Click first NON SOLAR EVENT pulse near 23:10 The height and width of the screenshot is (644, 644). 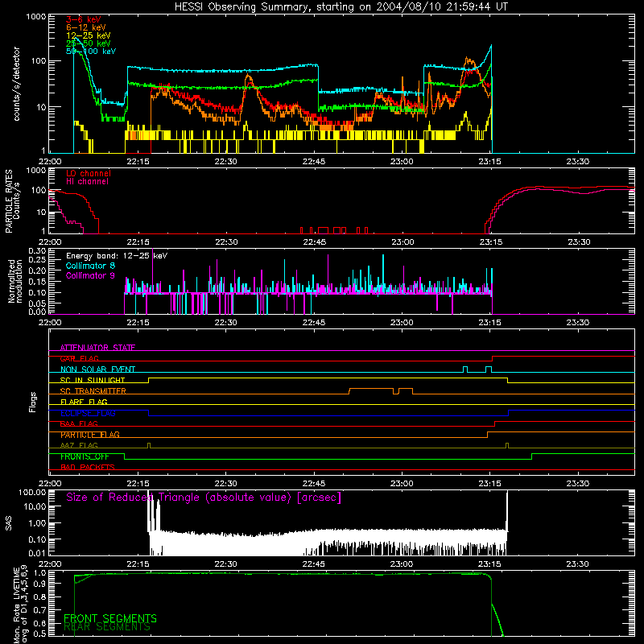coord(465,369)
